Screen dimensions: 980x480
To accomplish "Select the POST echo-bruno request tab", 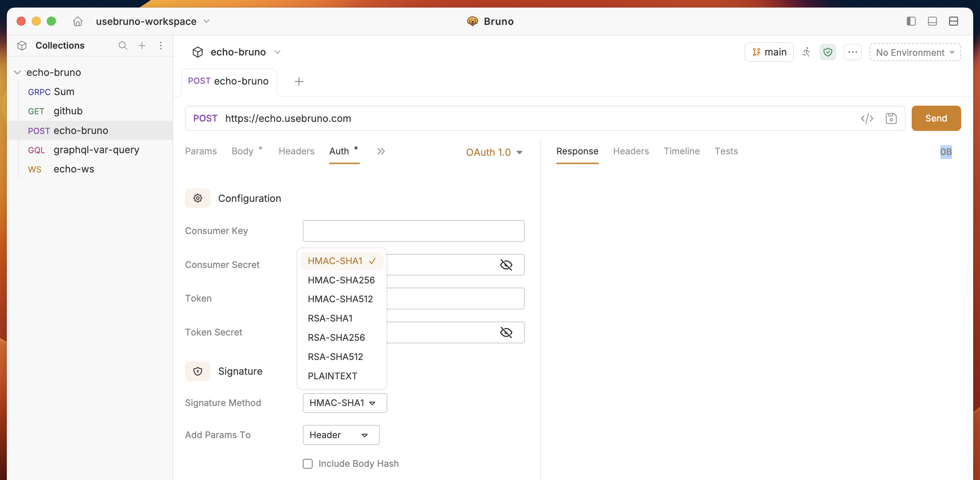I will (x=229, y=82).
